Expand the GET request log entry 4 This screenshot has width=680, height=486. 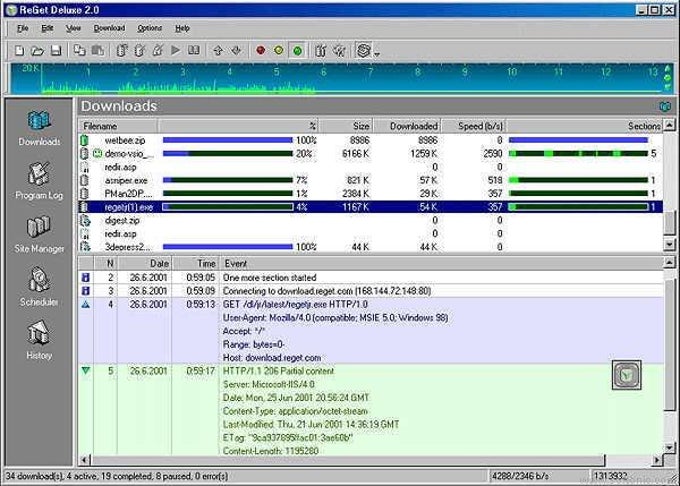click(85, 303)
